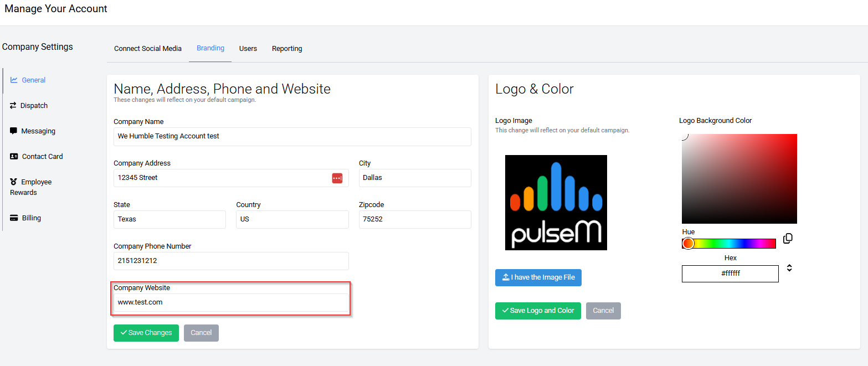This screenshot has height=366, width=868.
Task: Click I have the Image File button
Action: coord(538,277)
